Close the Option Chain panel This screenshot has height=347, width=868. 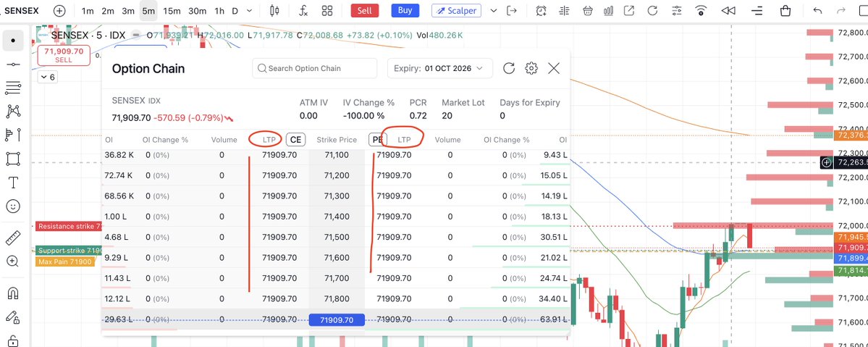coord(554,68)
